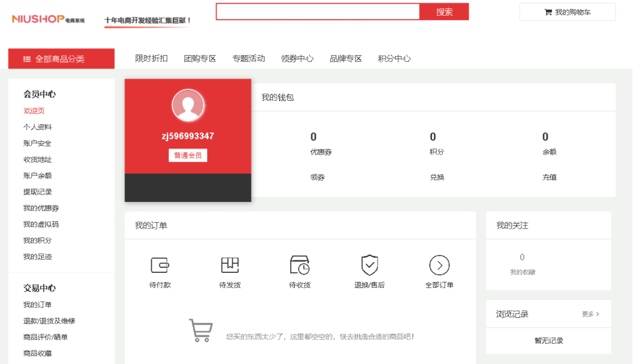Click the 退换/售后 shield icon

click(369, 265)
